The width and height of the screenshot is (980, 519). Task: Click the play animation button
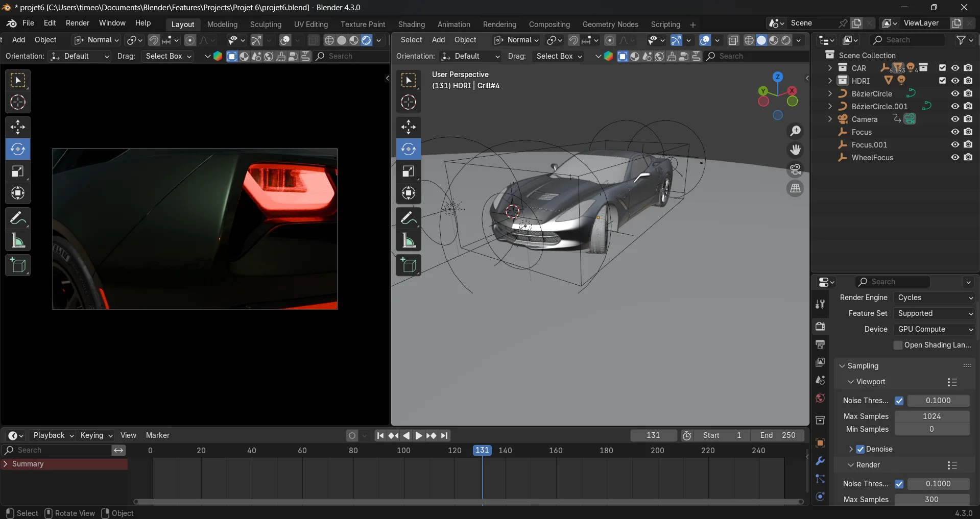(418, 435)
